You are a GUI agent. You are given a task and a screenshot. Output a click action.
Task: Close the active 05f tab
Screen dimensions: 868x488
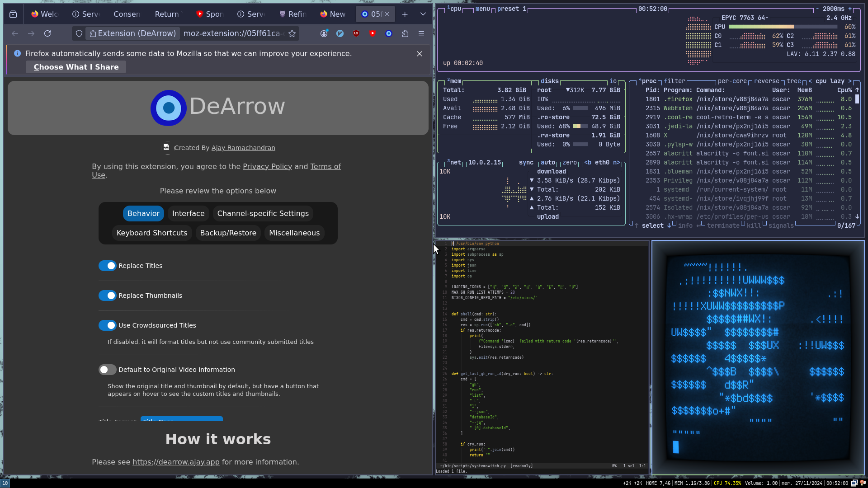pyautogui.click(x=387, y=14)
